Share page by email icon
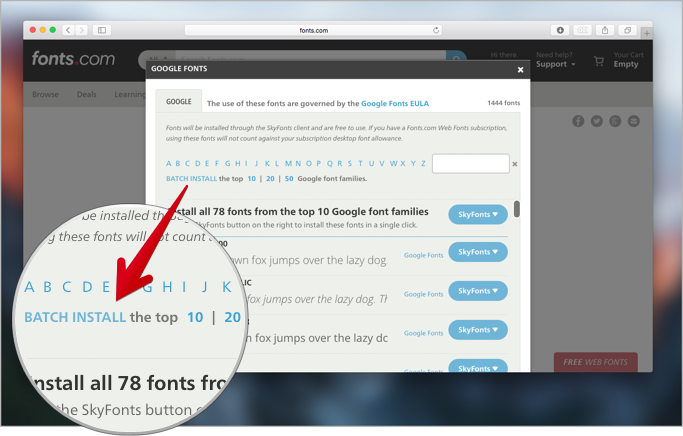This screenshot has width=683, height=436. 634,121
